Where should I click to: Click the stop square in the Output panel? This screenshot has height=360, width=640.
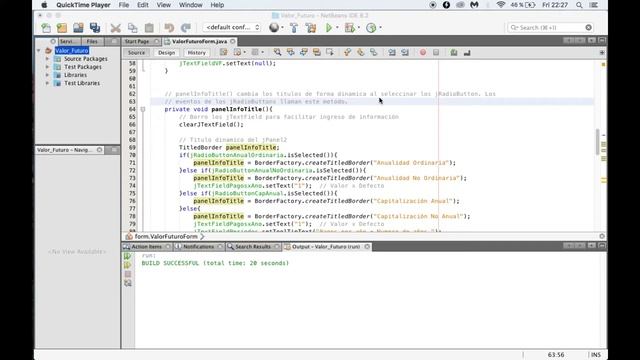pyautogui.click(x=128, y=274)
